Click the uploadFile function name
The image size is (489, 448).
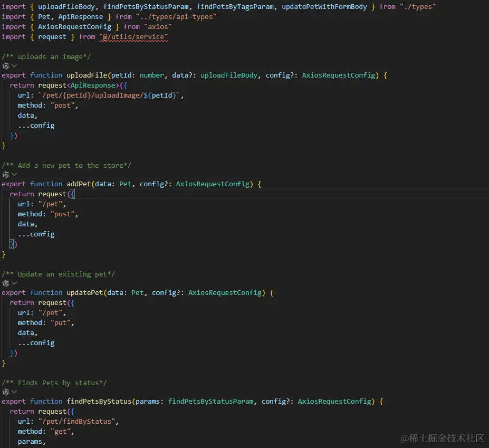87,75
